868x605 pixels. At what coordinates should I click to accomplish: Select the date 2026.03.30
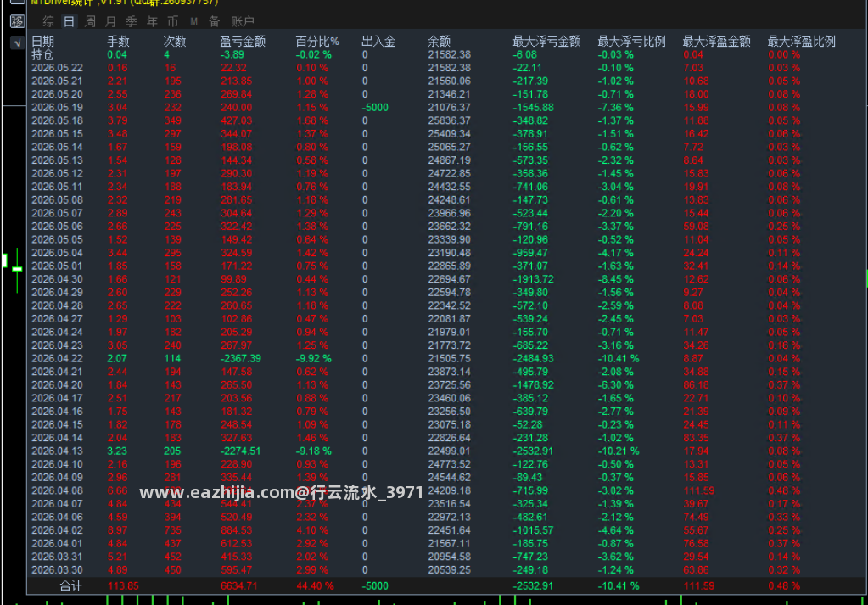pyautogui.click(x=57, y=570)
